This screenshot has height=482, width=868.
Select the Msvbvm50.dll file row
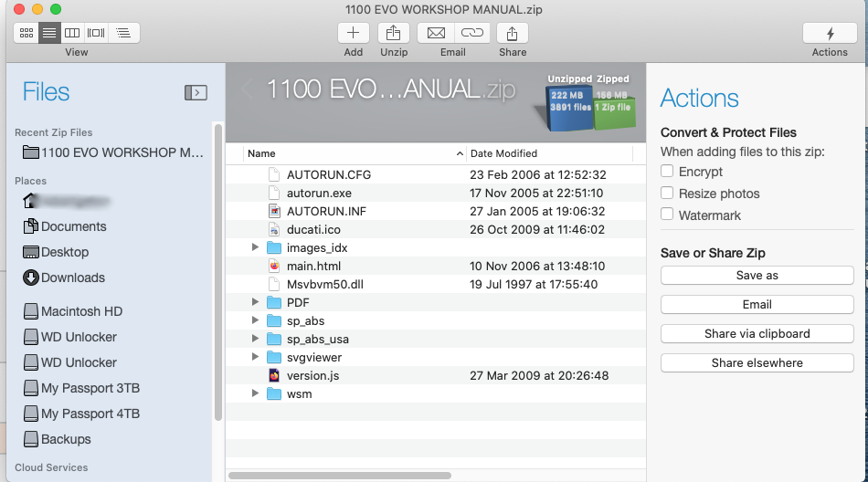[436, 285]
